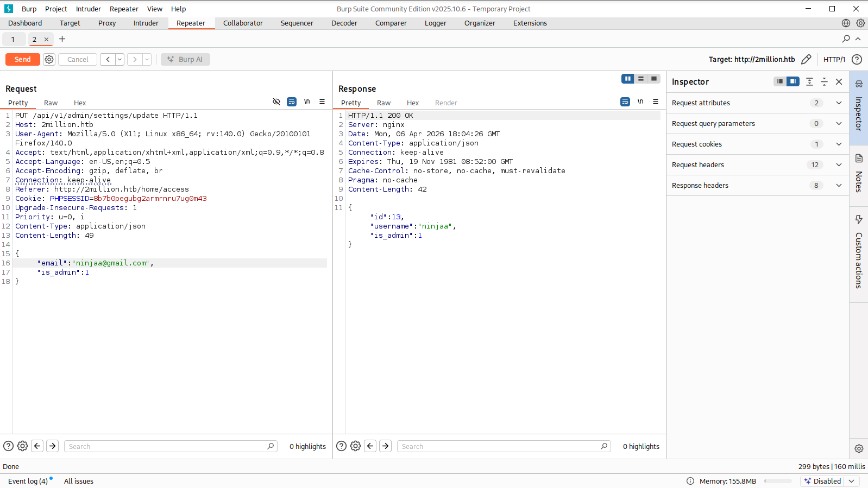Screen dimensions: 868x488
Task: Open the help icon beside HTTP/1
Action: (857, 59)
